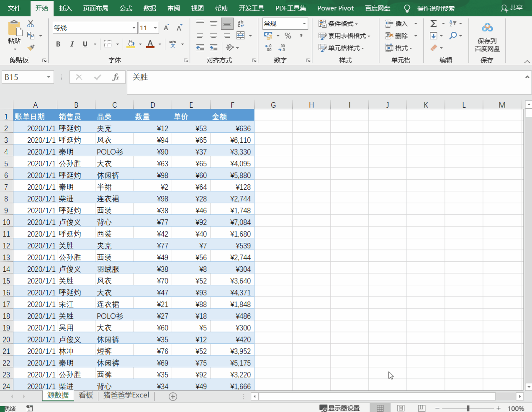Viewport: 532px width, 412px height.
Task: Switch to the 公式 tab
Action: (126, 8)
